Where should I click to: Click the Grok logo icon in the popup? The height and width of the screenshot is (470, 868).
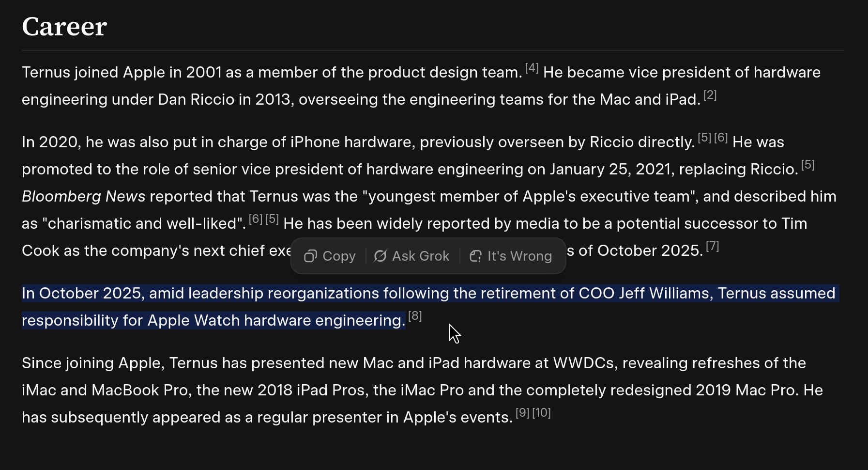(x=381, y=256)
